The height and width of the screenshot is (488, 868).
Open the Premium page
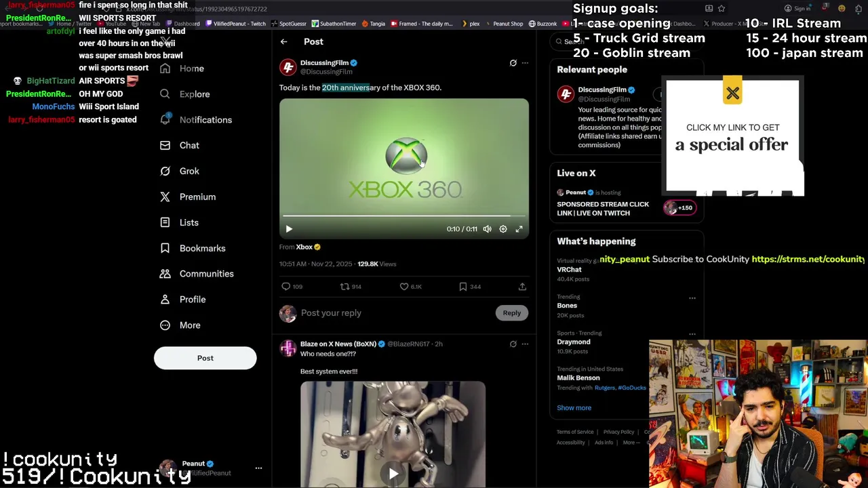[187, 197]
